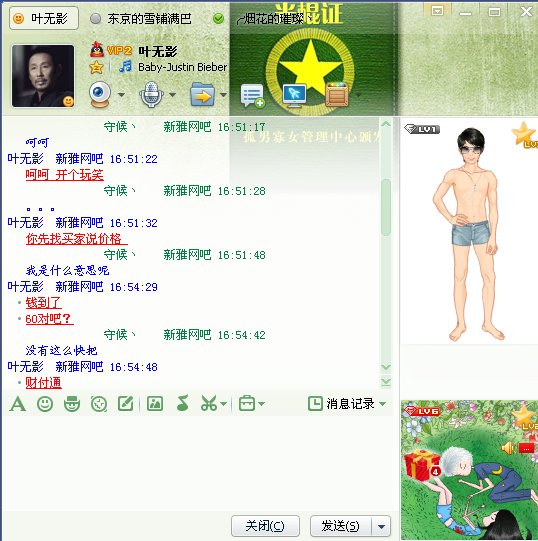Click the 发送(S) send button
Viewport: 538px width, 541px height.
coord(341,526)
